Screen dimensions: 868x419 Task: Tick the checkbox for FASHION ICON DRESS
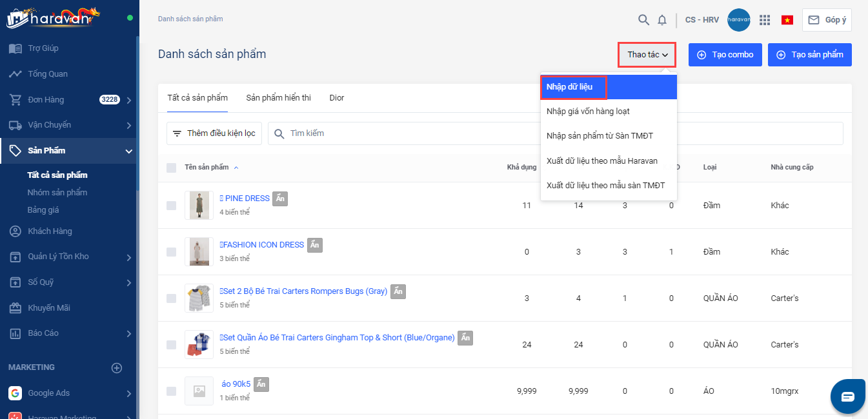[171, 252]
